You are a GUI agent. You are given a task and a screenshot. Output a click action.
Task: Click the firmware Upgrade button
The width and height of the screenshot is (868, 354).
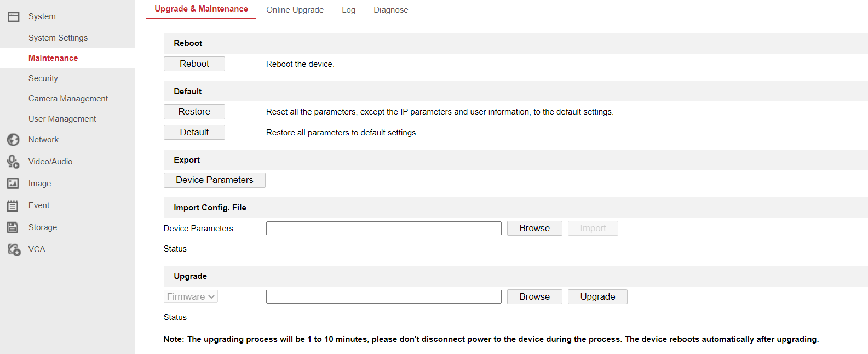coord(597,297)
